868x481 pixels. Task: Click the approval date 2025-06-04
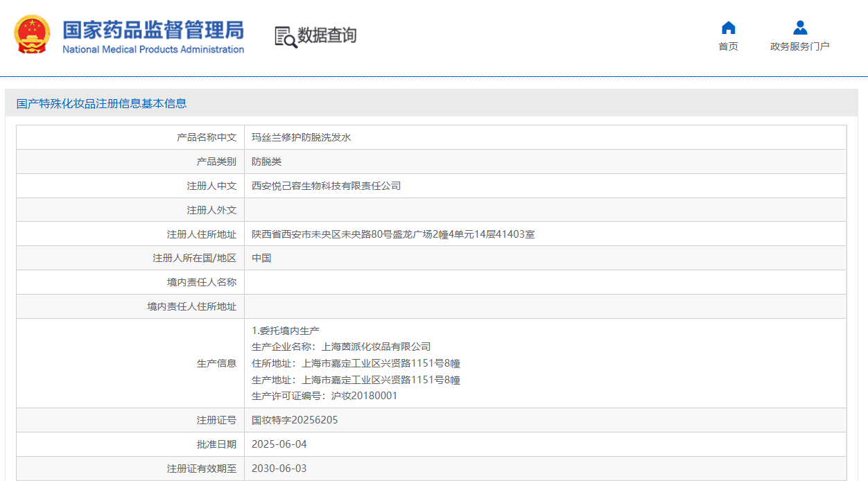click(x=279, y=444)
